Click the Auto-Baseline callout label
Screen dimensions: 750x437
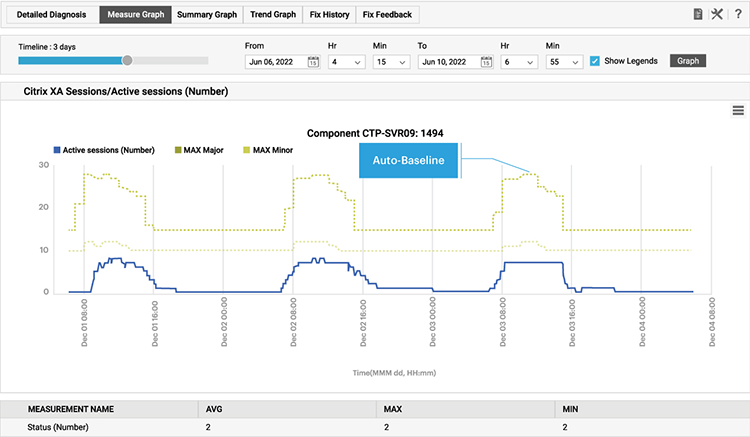[x=409, y=159]
